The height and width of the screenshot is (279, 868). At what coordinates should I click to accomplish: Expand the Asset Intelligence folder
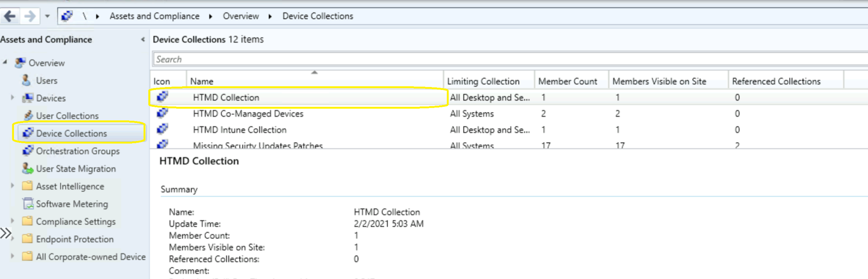pyautogui.click(x=12, y=186)
